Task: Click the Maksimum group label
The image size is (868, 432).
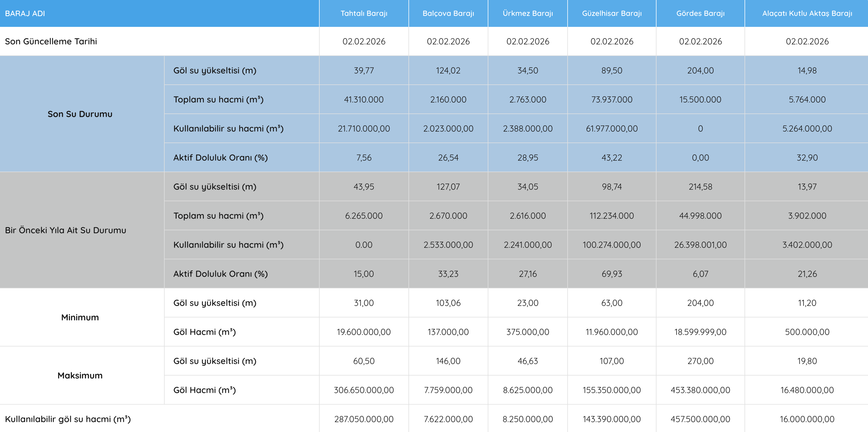Action: pos(80,376)
